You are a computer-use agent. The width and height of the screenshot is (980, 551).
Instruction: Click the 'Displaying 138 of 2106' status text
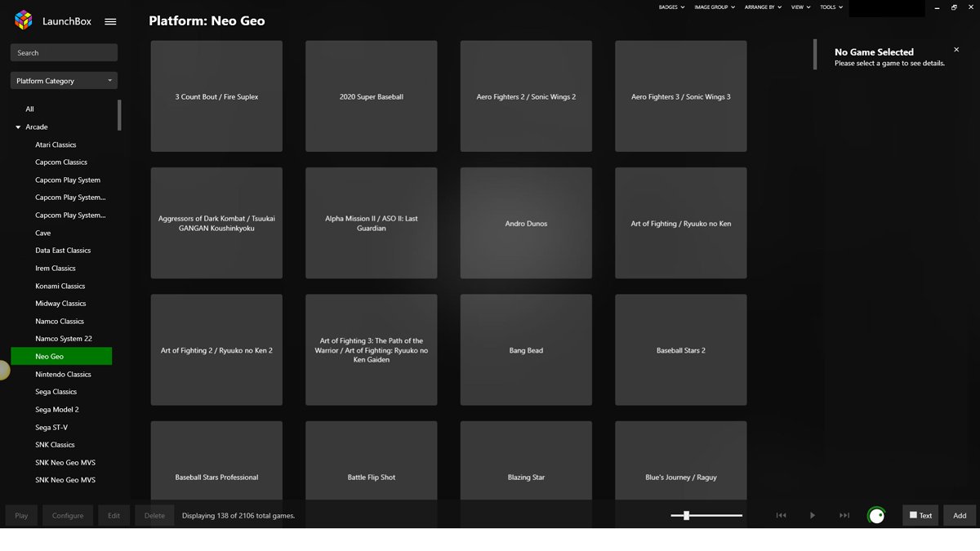[238, 516]
